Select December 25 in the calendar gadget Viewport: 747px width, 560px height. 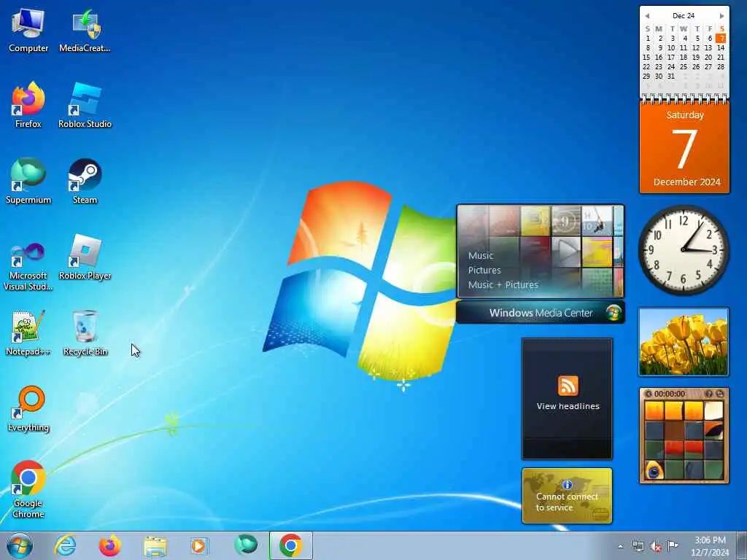[684, 66]
